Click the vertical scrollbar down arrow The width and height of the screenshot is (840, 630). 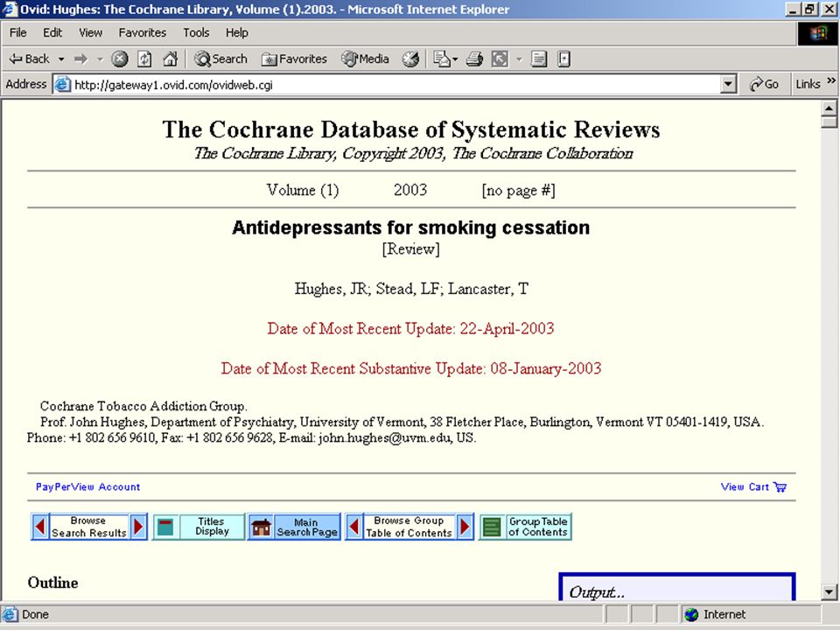[x=829, y=592]
